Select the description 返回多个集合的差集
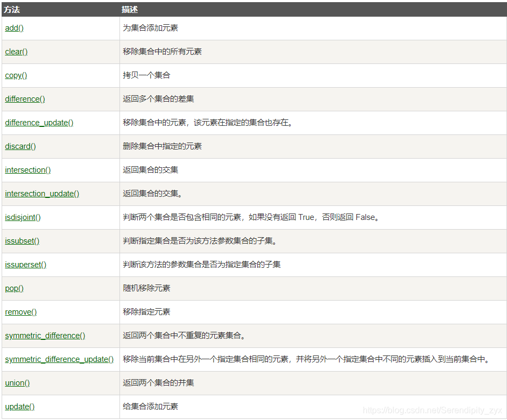507x420 pixels. point(158,99)
